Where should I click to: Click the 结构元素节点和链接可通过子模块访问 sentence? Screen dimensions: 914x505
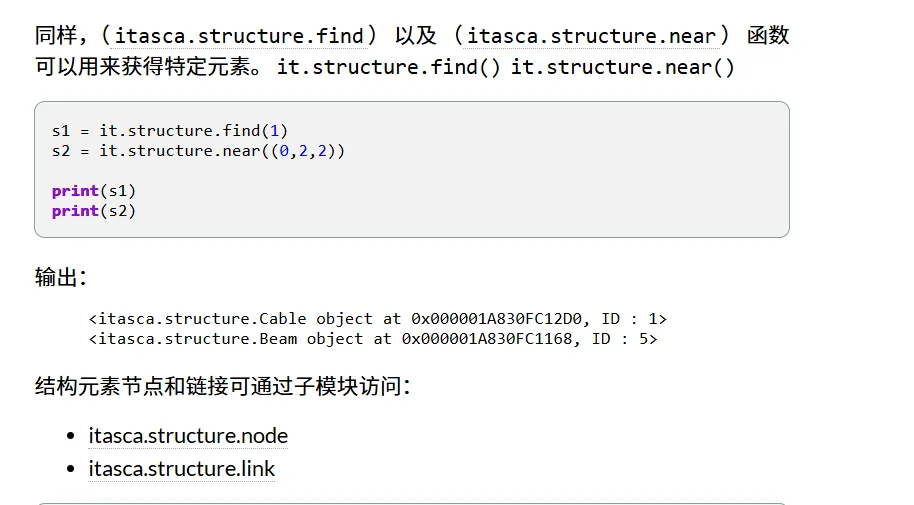pyautogui.click(x=223, y=386)
